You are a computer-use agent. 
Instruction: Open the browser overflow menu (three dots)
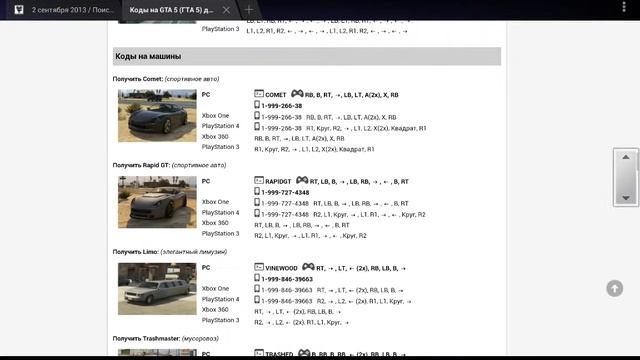pos(624,7)
